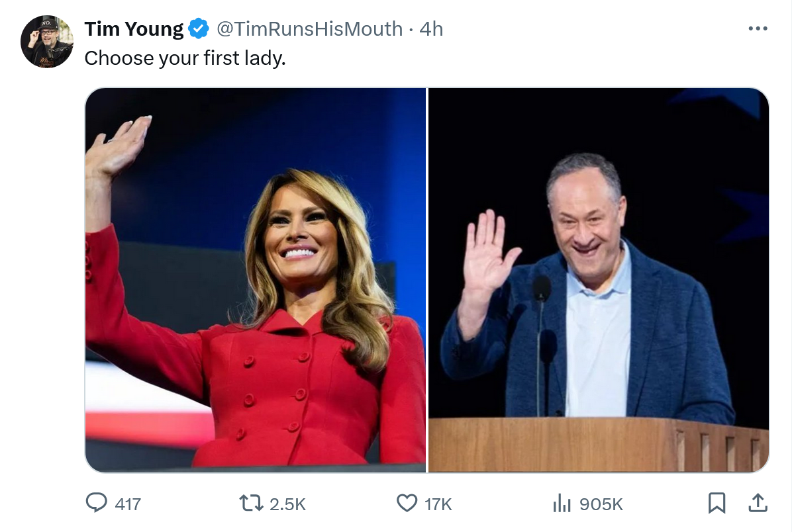Open the reply speech bubble icon
The image size is (792, 532).
tap(97, 504)
